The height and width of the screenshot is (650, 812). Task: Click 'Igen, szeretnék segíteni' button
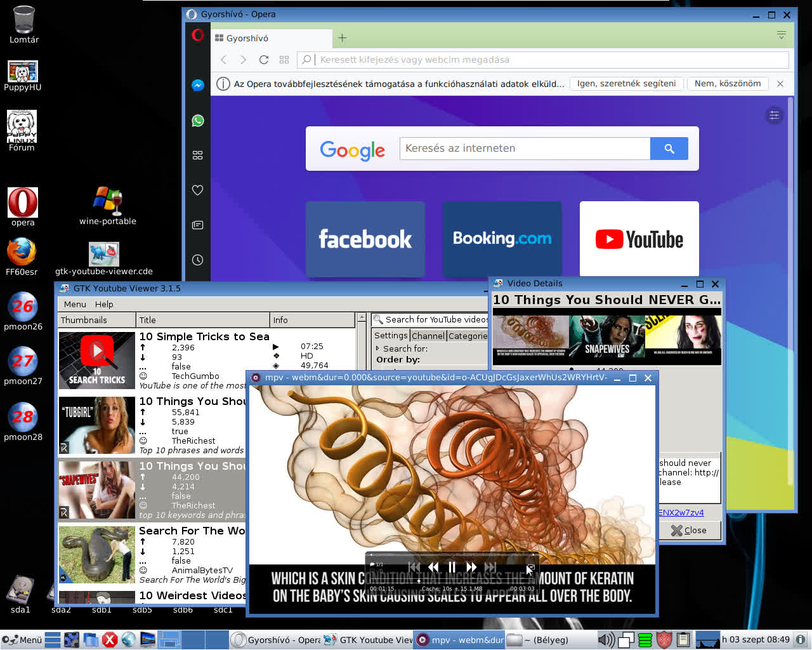pos(626,84)
